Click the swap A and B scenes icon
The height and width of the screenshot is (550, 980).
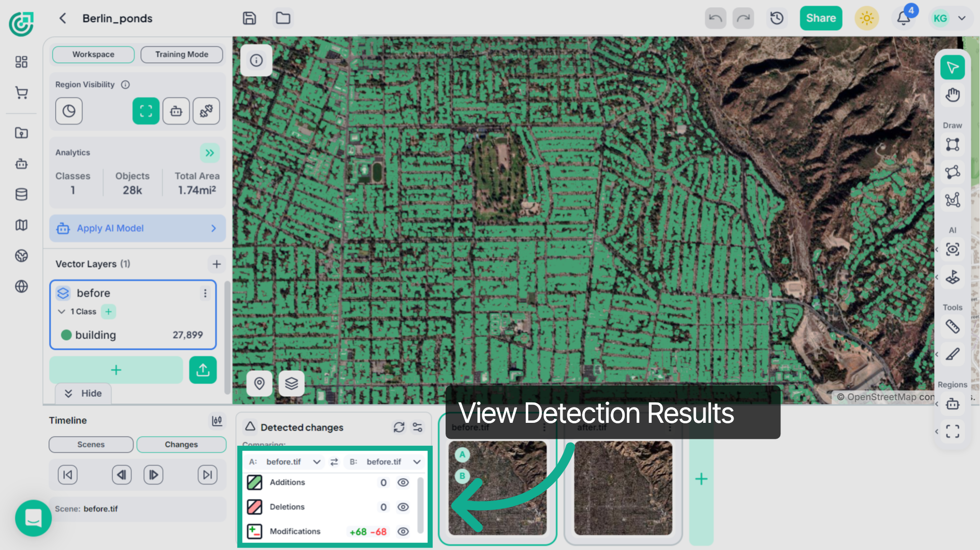334,462
